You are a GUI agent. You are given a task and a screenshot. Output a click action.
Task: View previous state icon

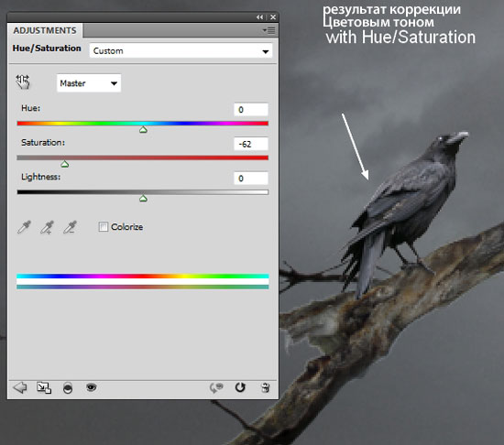pyautogui.click(x=216, y=387)
